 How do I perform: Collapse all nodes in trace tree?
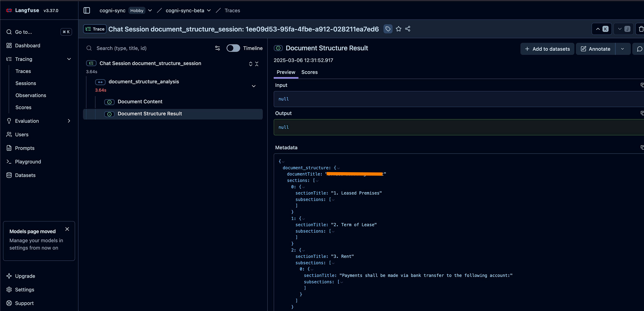click(x=257, y=64)
